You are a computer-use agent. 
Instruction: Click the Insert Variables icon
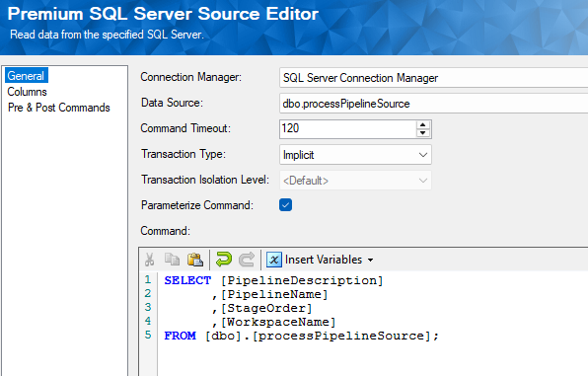tap(274, 260)
